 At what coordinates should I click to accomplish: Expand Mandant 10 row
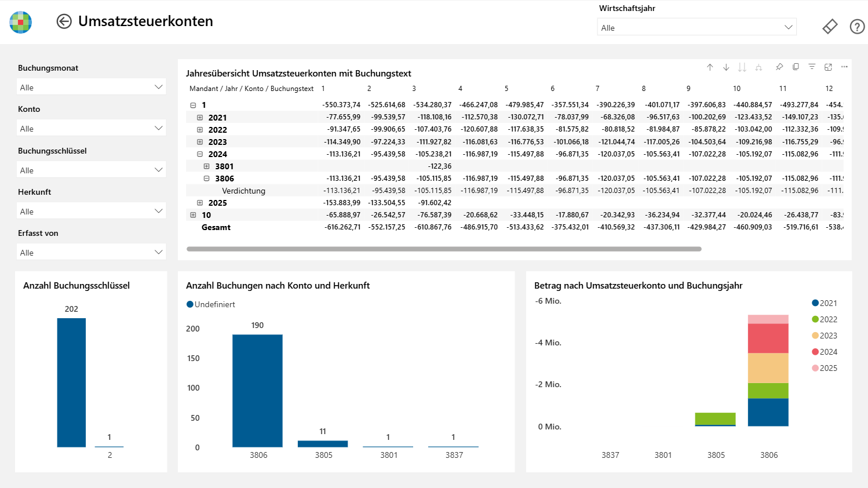click(x=193, y=215)
